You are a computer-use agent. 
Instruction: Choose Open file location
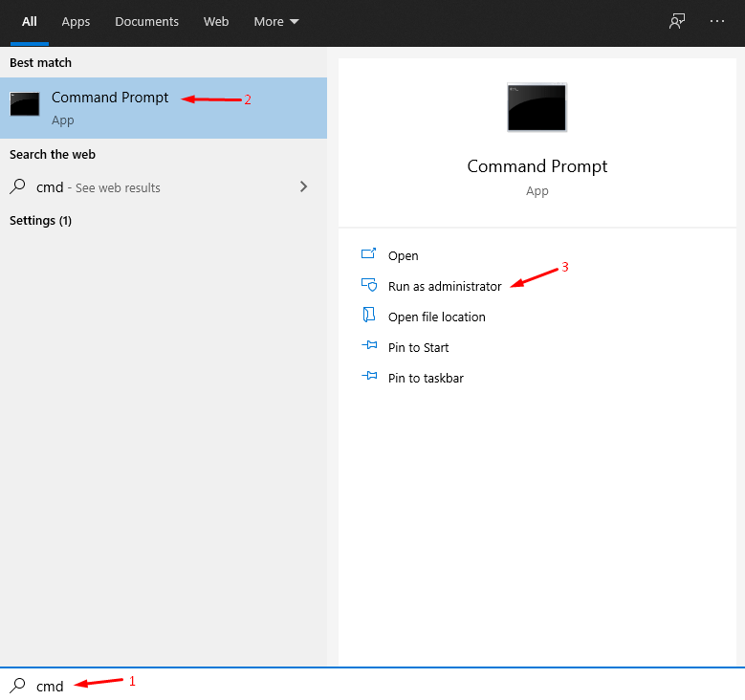tap(437, 317)
